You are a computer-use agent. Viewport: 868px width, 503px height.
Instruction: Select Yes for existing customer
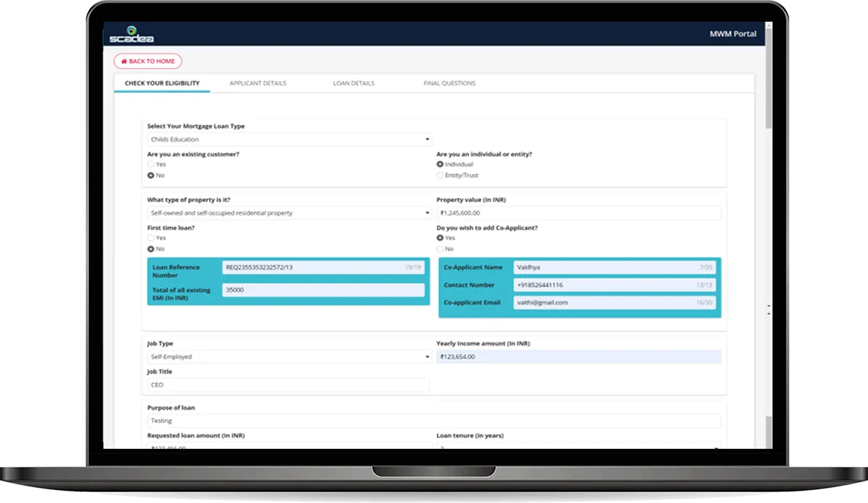tap(151, 164)
